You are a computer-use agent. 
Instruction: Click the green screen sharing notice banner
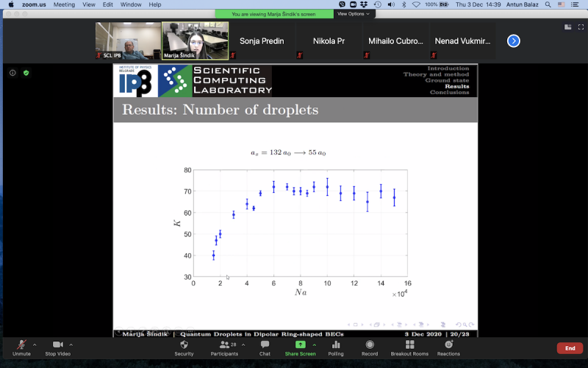click(274, 14)
